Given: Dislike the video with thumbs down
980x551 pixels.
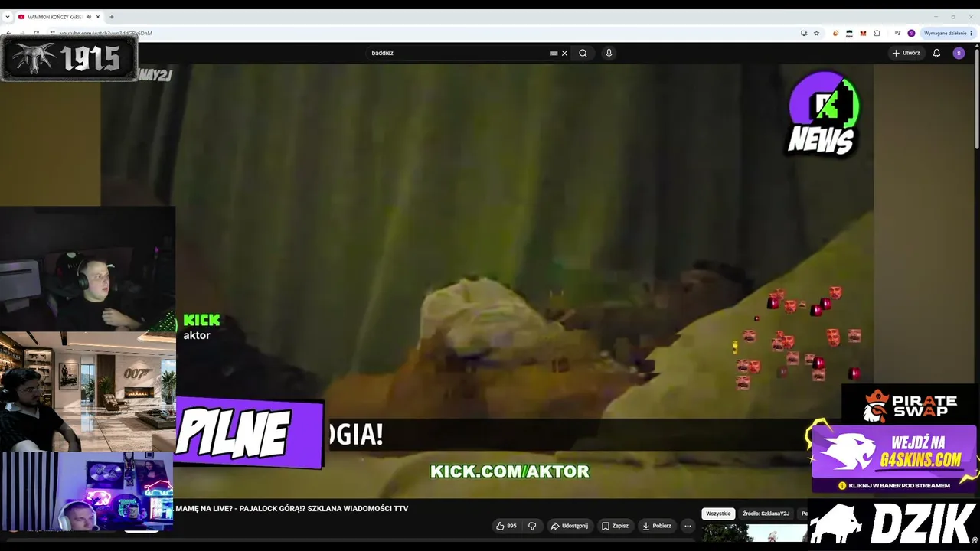Looking at the screenshot, I should (532, 526).
